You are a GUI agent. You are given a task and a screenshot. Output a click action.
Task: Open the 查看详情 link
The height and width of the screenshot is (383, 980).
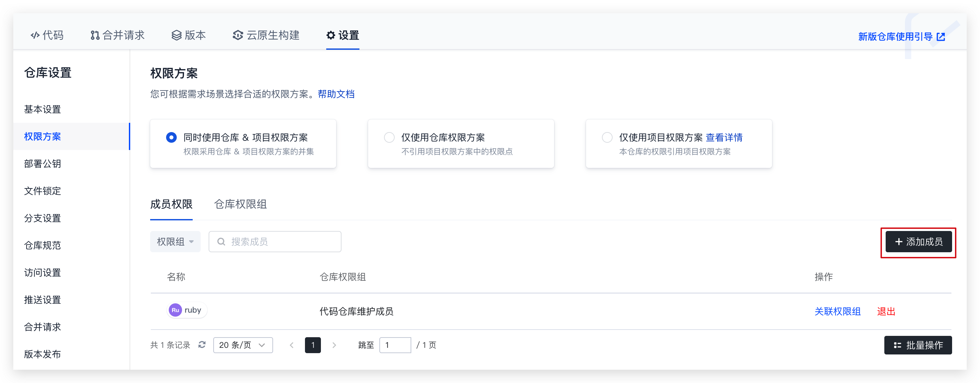click(x=724, y=137)
